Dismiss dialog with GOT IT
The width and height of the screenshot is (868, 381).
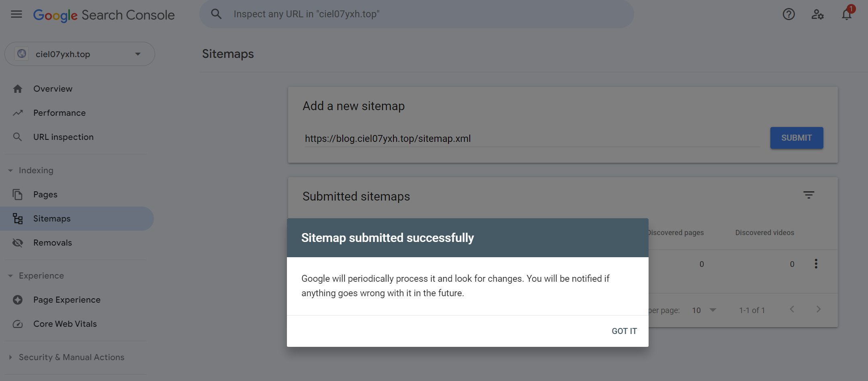point(624,331)
